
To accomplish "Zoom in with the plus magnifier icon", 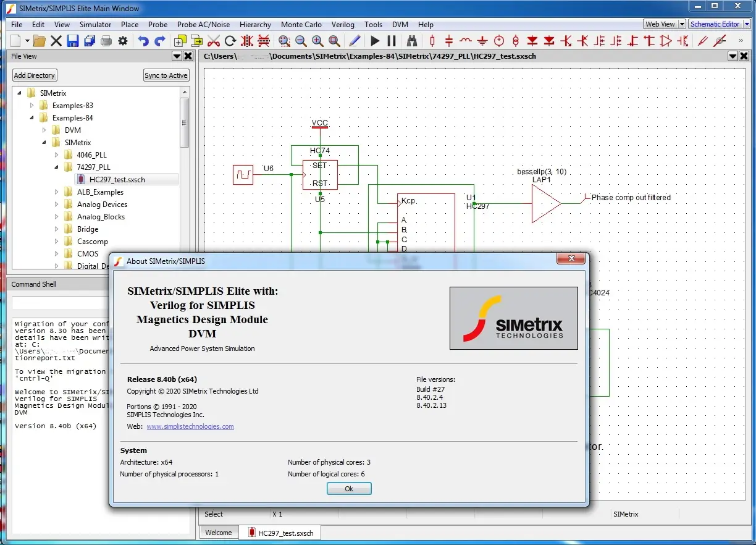I will pos(317,41).
